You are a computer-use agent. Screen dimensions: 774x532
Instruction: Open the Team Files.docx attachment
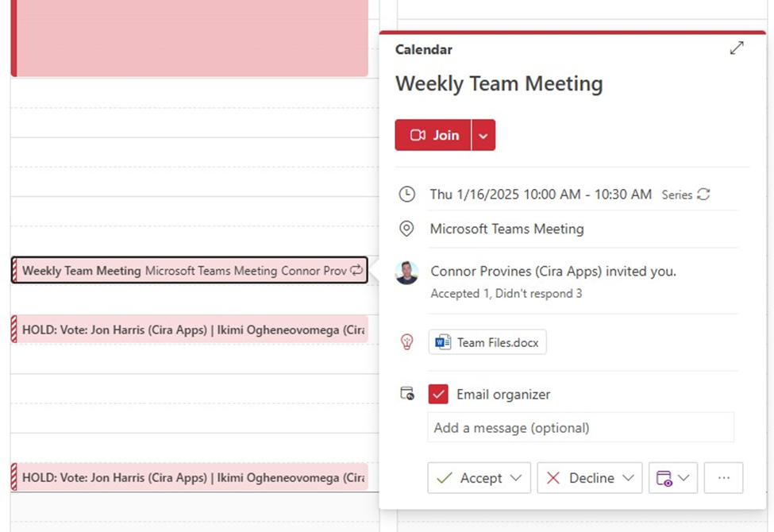487,341
